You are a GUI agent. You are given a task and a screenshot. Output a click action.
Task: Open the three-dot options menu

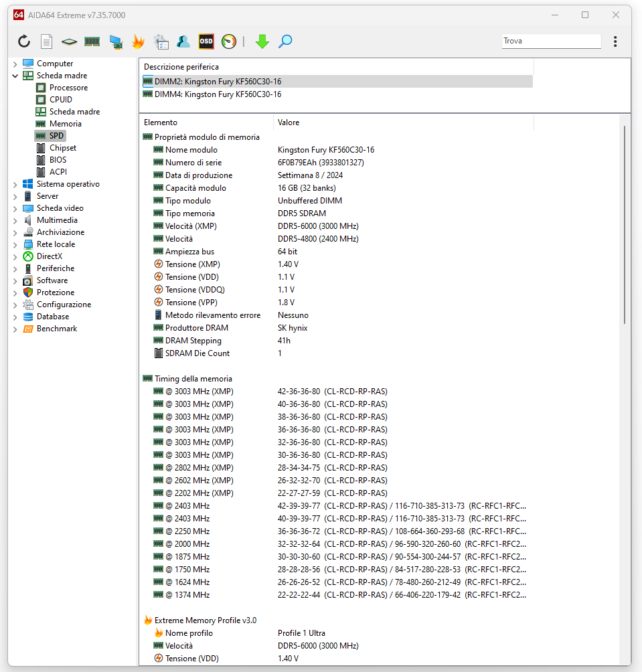point(615,41)
